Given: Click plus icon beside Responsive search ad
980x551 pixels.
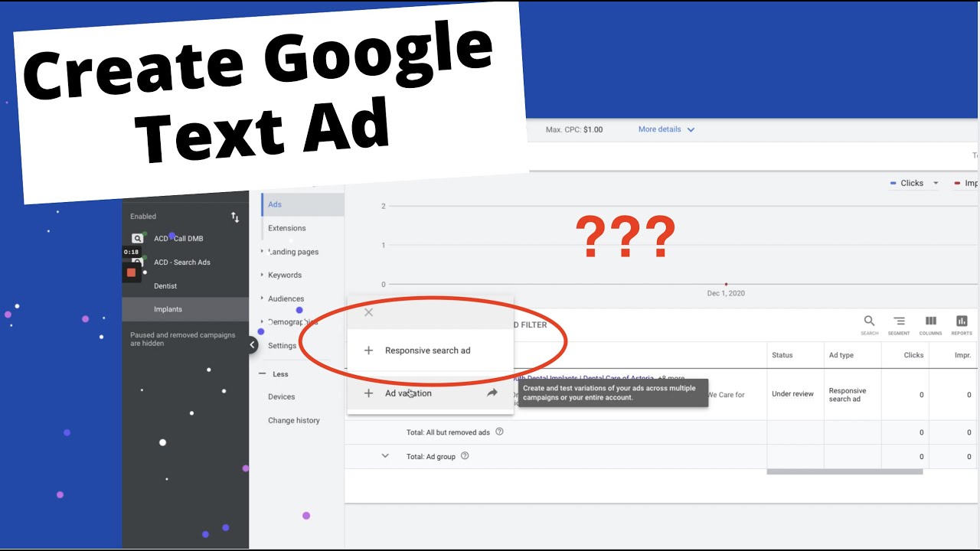Looking at the screenshot, I should click(x=368, y=350).
